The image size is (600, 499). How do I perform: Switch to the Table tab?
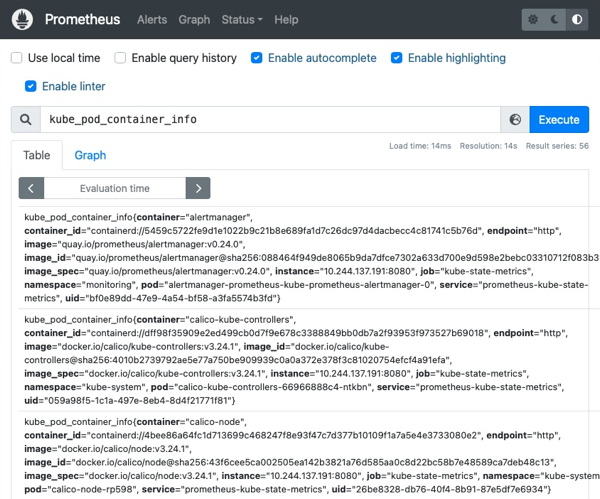[x=37, y=155]
